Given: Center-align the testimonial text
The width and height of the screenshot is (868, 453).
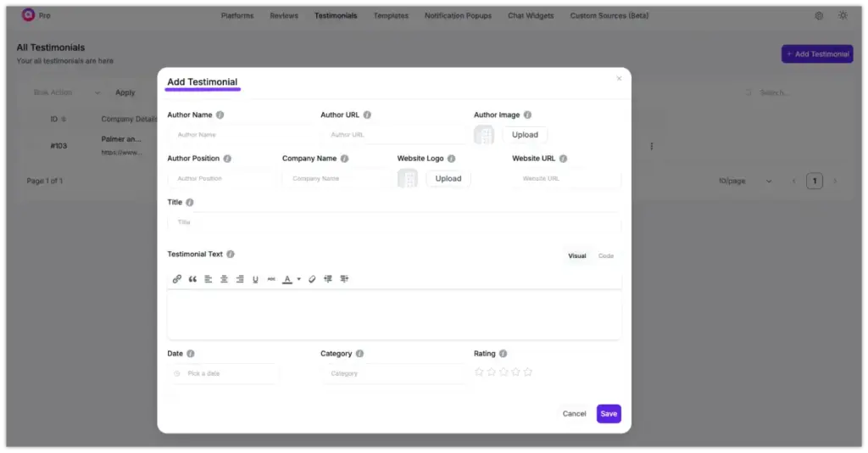Looking at the screenshot, I should [x=224, y=279].
